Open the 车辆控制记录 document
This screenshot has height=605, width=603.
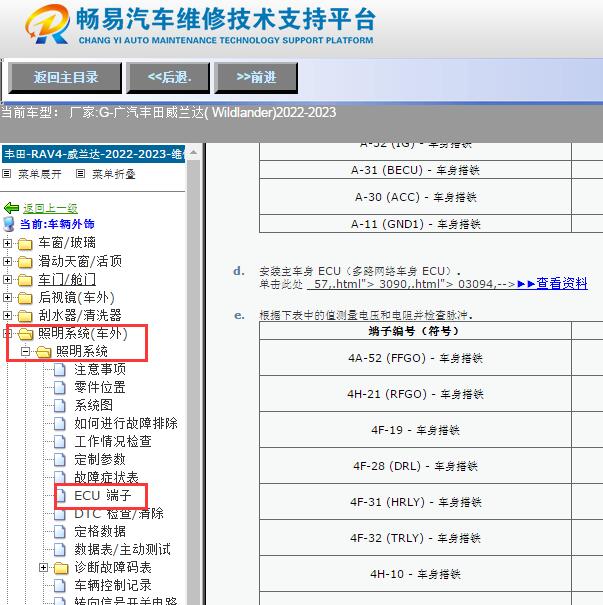point(113,586)
